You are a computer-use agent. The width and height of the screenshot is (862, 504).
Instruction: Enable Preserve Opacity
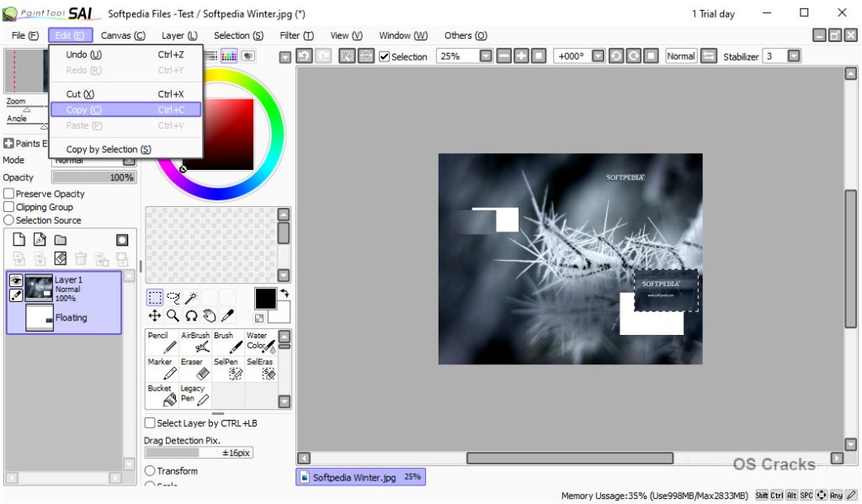[8, 194]
